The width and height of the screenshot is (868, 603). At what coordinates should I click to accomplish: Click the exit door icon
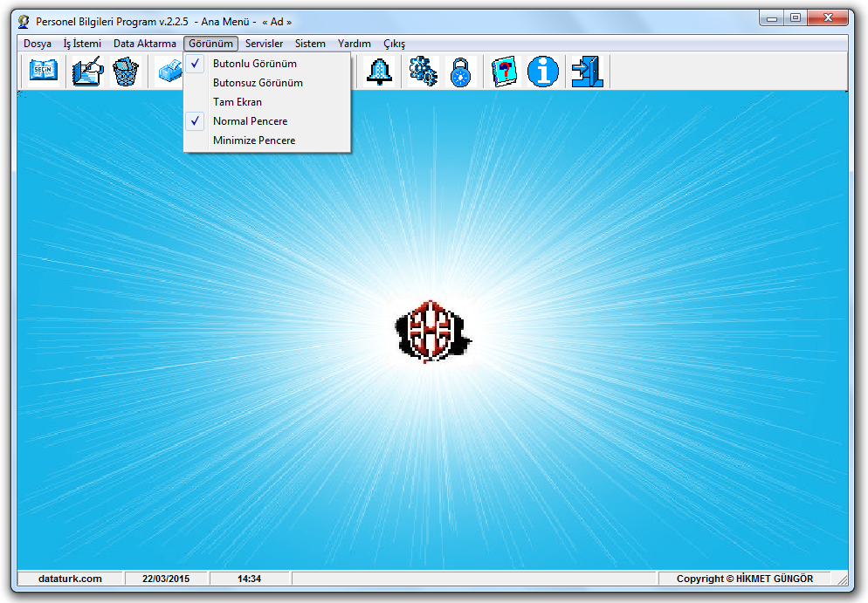[588, 72]
